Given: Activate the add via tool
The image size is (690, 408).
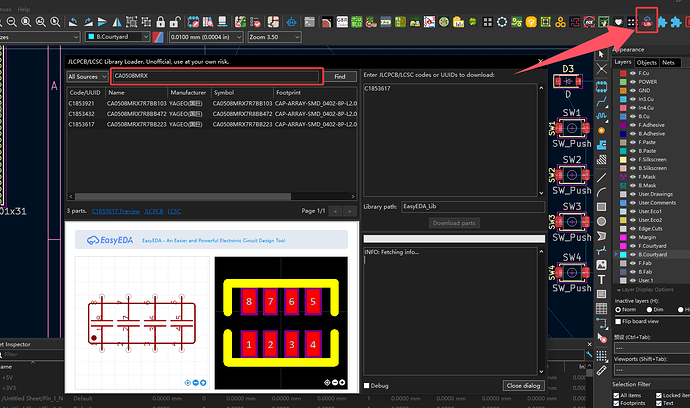Looking at the screenshot, I should pos(602,131).
